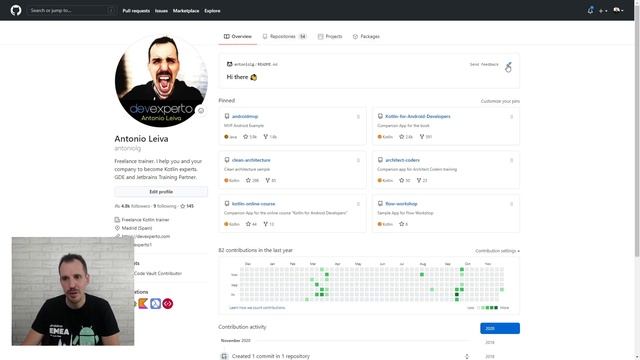640x360 pixels.
Task: Open the architect-coders repository
Action: [x=402, y=160]
